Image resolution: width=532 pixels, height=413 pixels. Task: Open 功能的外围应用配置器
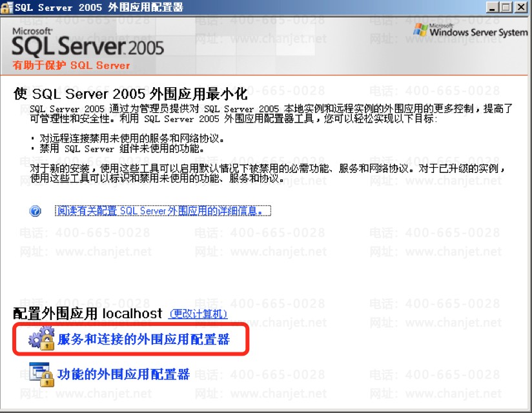[123, 374]
